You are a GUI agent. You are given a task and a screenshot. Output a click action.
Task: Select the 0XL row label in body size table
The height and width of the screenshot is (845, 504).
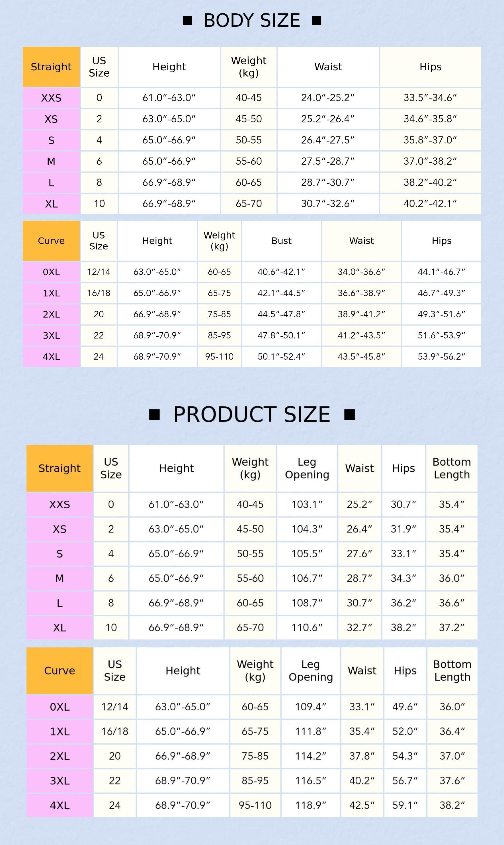[51, 272]
